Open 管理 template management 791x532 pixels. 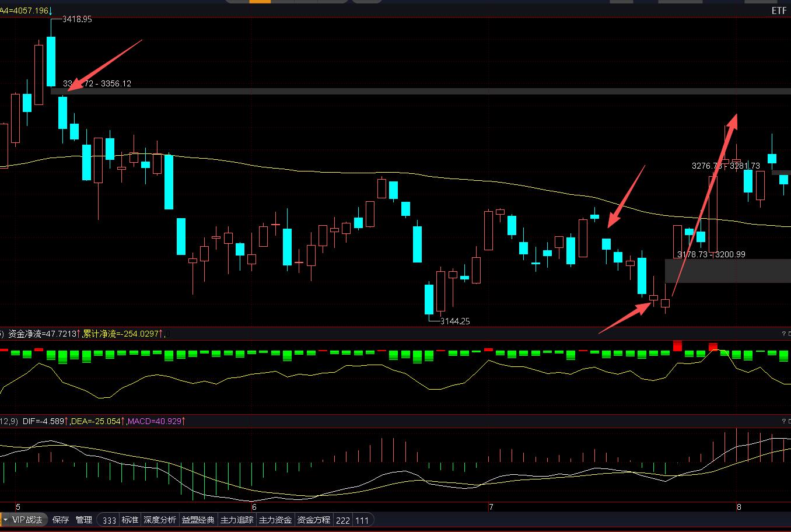click(83, 520)
